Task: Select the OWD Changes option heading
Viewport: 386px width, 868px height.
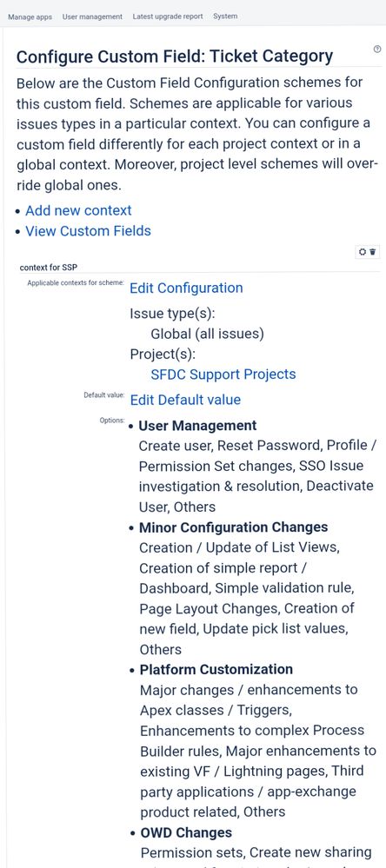Action: pyautogui.click(x=185, y=832)
